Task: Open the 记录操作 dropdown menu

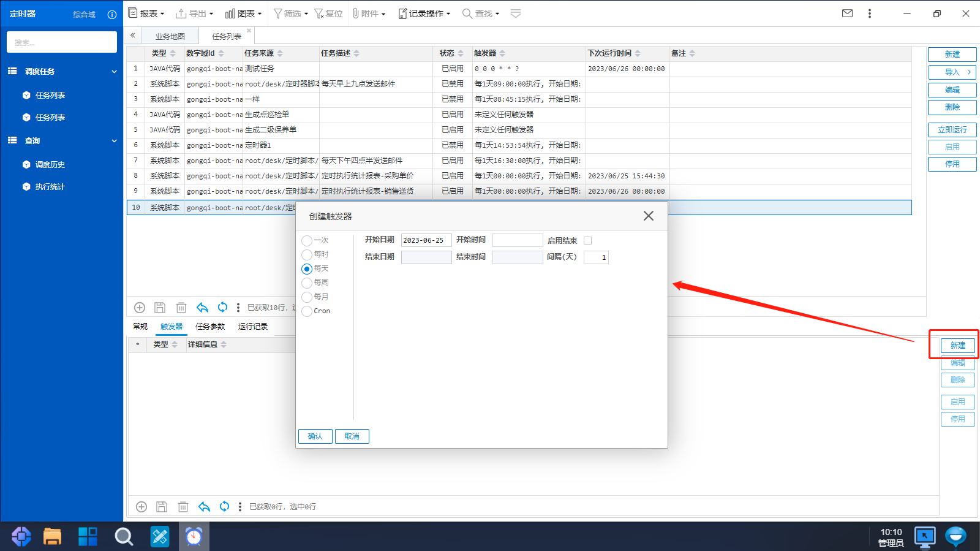Action: 424,13
